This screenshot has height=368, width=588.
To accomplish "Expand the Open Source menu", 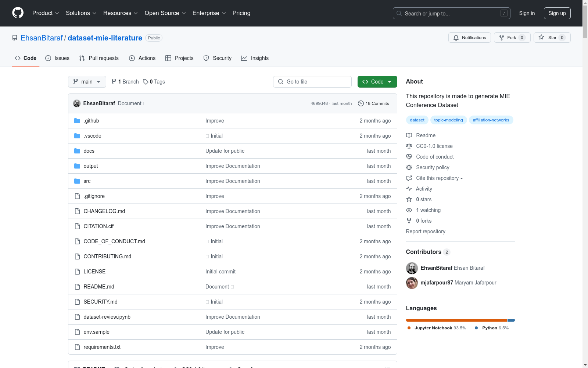I will point(165,13).
